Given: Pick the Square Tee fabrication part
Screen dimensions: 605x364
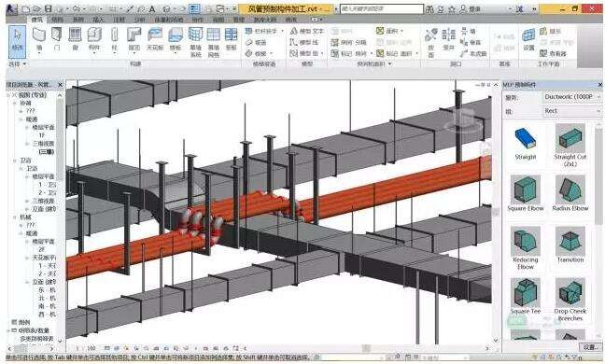Looking at the screenshot, I should pyautogui.click(x=525, y=296).
